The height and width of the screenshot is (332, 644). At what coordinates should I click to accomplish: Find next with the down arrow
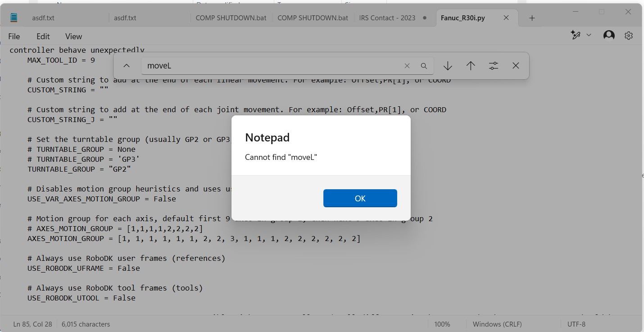pyautogui.click(x=448, y=66)
